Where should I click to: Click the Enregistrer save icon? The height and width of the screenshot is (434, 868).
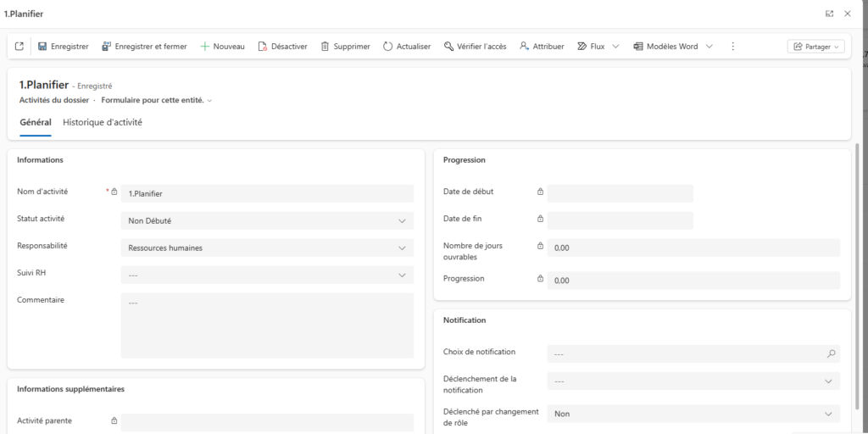[x=42, y=47]
